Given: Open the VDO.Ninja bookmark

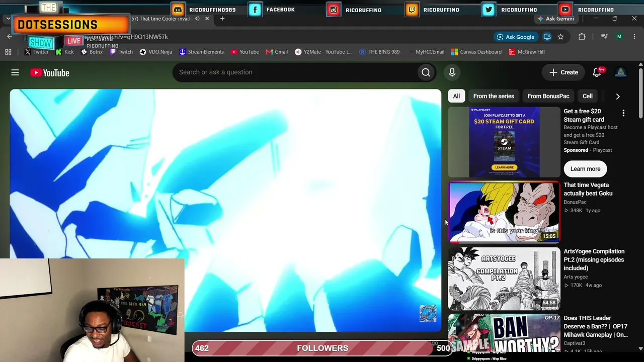Looking at the screenshot, I should 155,52.
